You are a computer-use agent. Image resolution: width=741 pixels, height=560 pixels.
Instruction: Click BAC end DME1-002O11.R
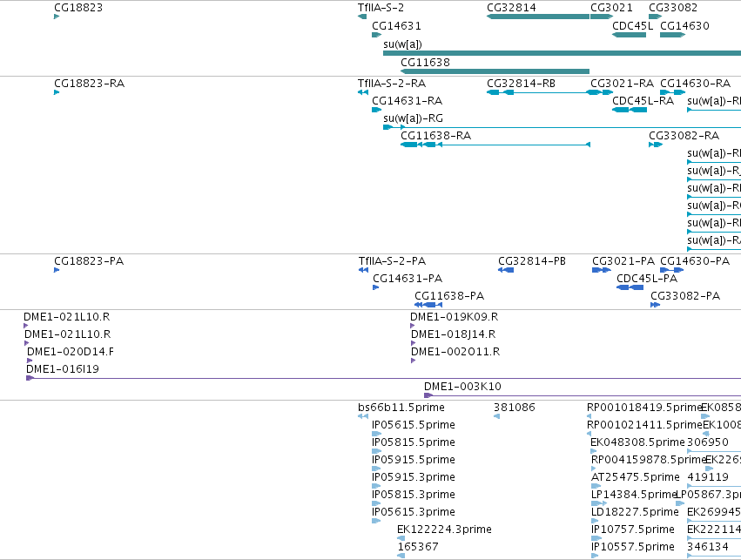click(455, 352)
